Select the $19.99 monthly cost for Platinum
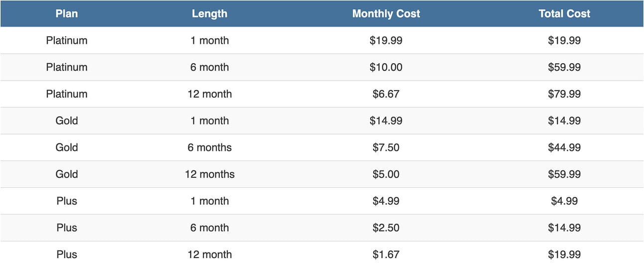The height and width of the screenshot is (270, 644). click(x=386, y=40)
